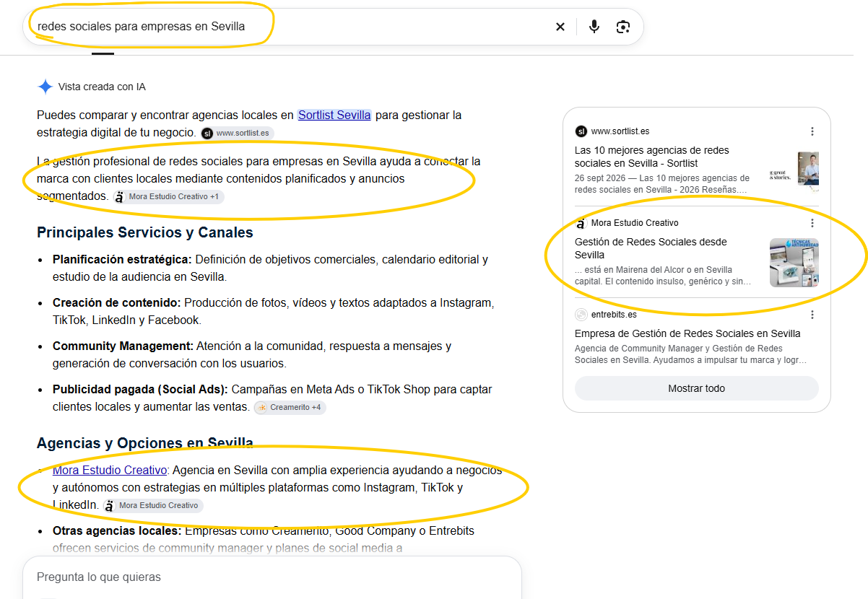Screen dimensions: 868x599
Task: Open the three-dot menu for the Sortlist result
Action: (x=812, y=131)
